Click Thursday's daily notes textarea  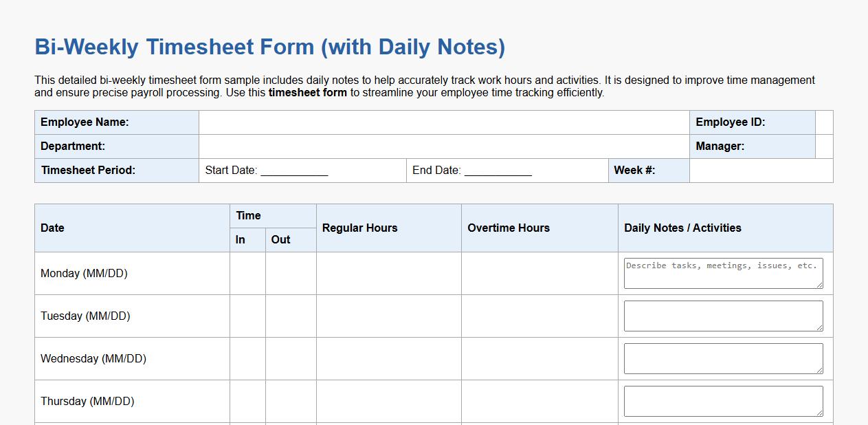(722, 400)
